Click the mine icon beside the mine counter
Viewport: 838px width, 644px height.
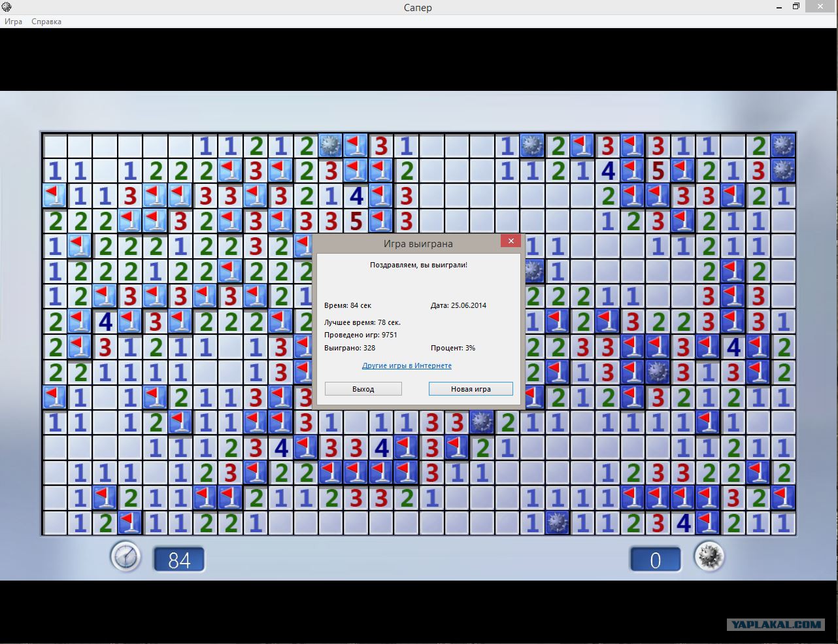[709, 557]
